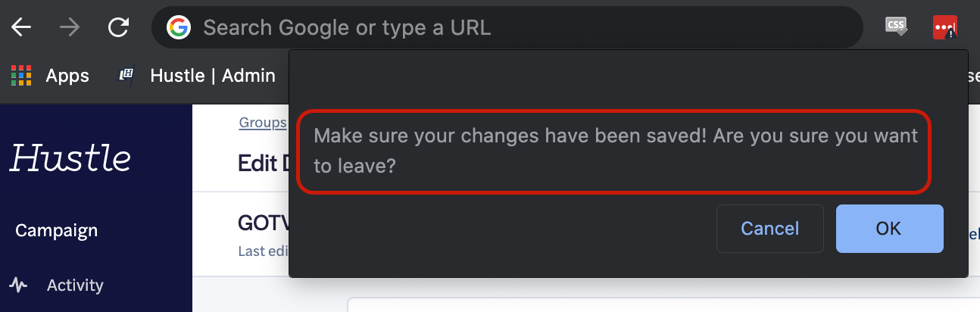Open the Campaign sidebar section

coord(56,230)
